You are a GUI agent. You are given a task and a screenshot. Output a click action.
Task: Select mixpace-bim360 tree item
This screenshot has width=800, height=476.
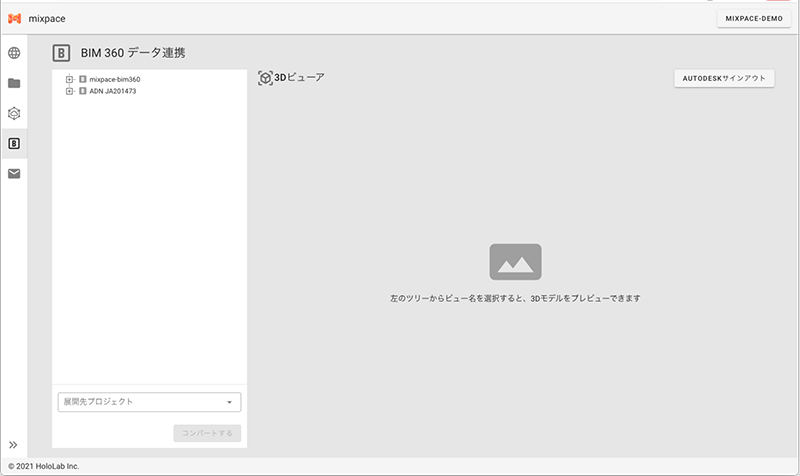(115, 79)
